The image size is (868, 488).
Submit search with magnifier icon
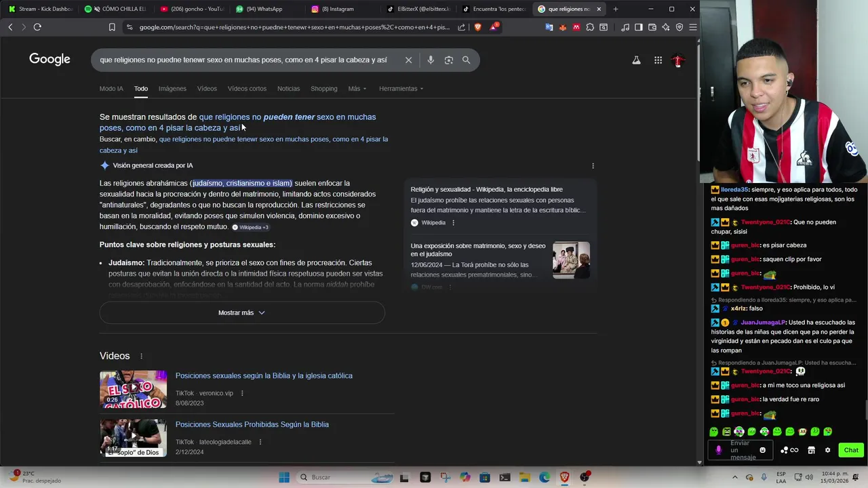point(466,60)
